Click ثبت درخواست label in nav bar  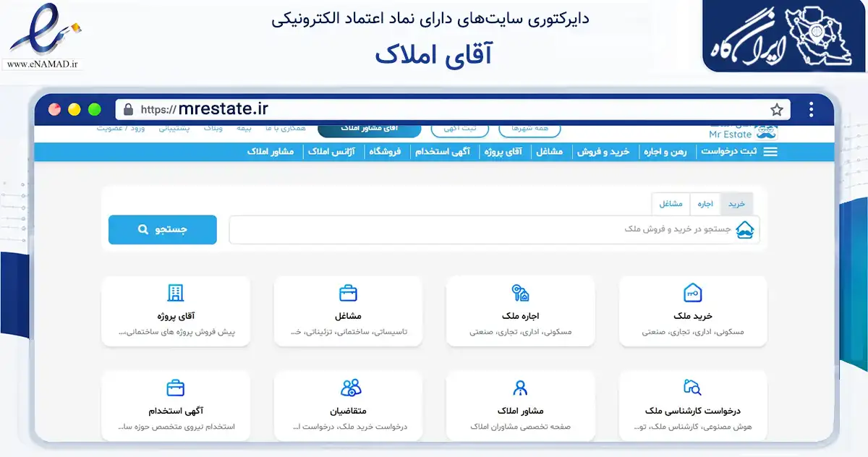tap(729, 152)
